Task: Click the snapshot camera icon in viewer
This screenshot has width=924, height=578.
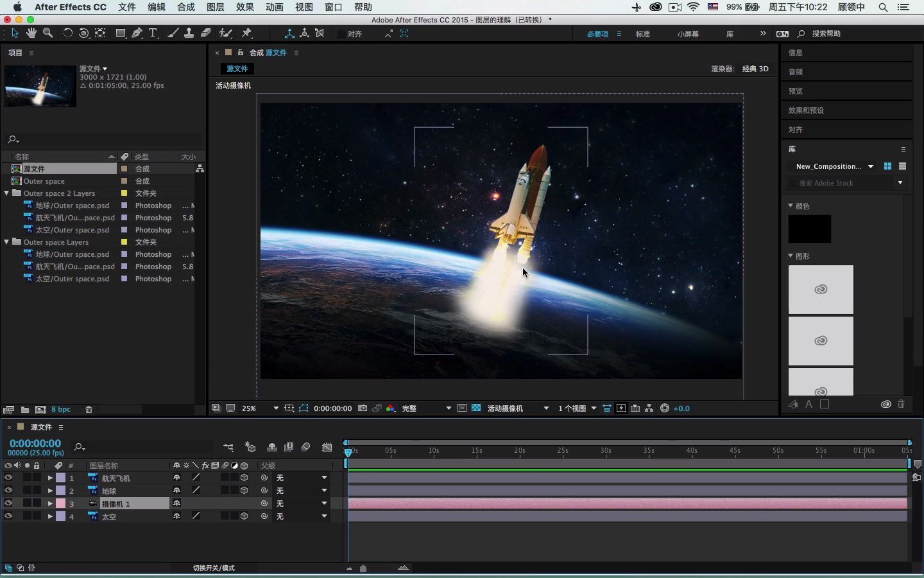Action: coord(363,408)
